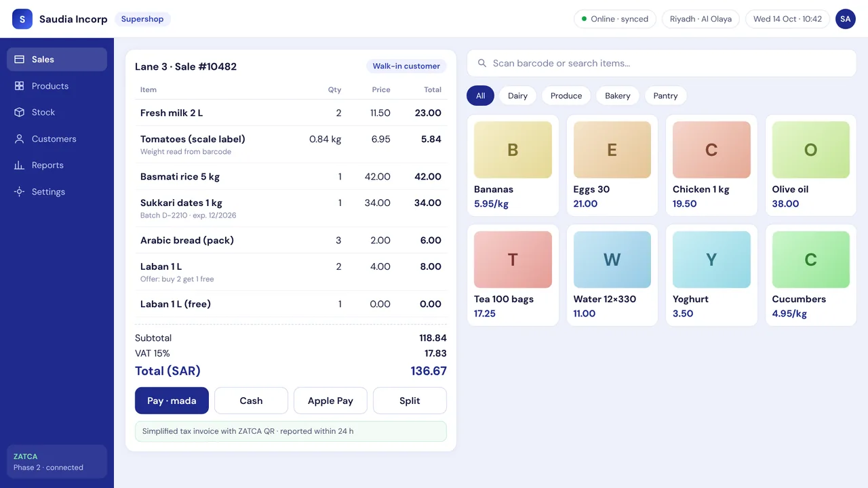
Task: Add Water 12×330 to the sale
Action: pyautogui.click(x=612, y=275)
